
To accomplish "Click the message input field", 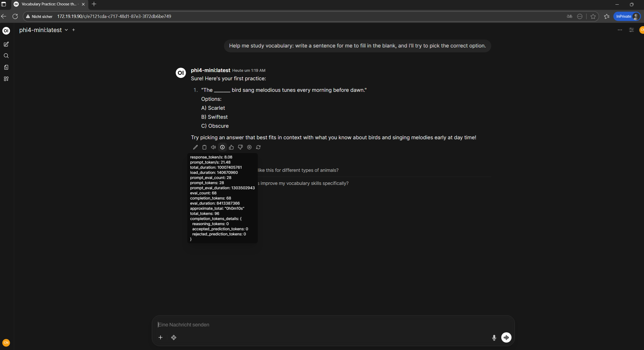I will [321, 325].
